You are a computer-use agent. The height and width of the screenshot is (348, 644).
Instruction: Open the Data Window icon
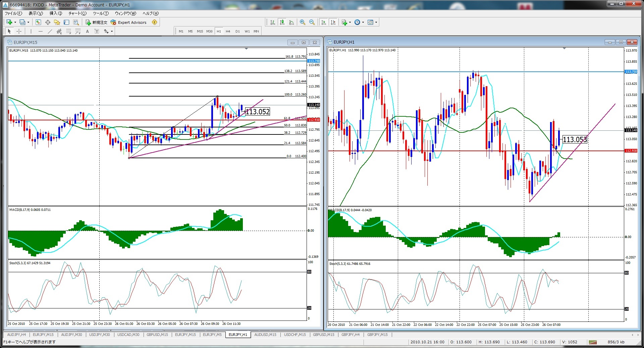(x=48, y=22)
